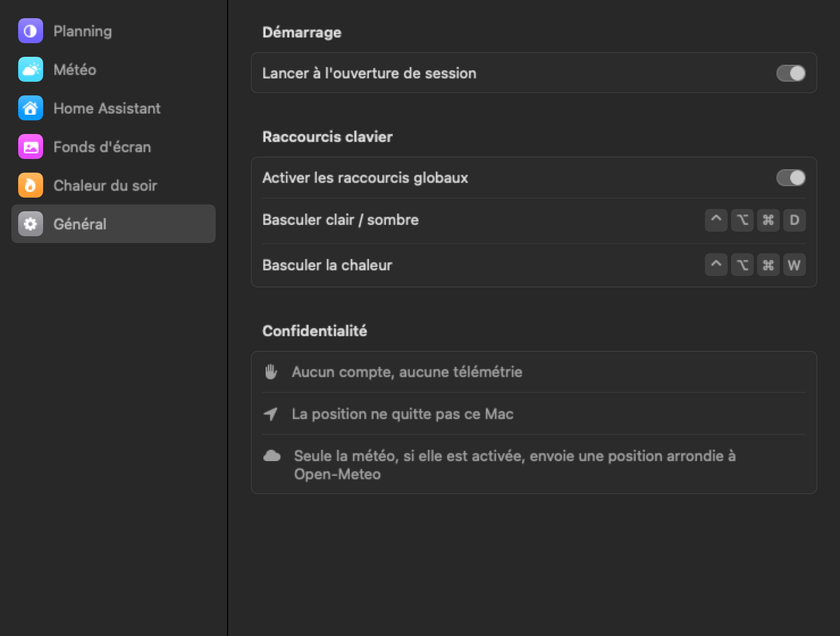840x636 pixels.
Task: Click the Aucun compte, aucune télémétrie text
Action: pos(407,372)
